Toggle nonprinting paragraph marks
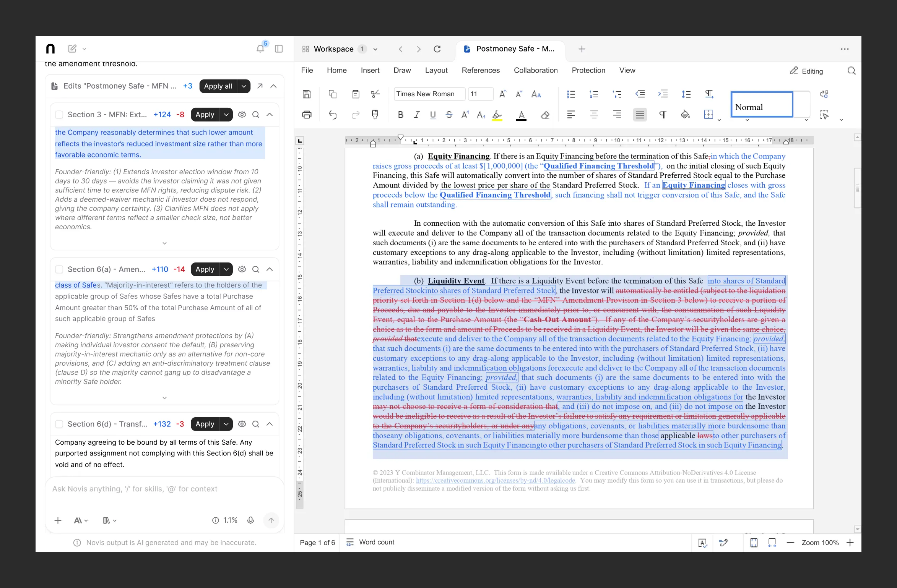 pos(663,115)
